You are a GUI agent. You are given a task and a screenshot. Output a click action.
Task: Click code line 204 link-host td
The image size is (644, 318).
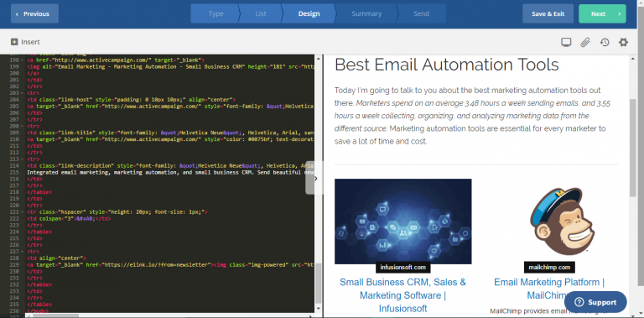point(131,99)
